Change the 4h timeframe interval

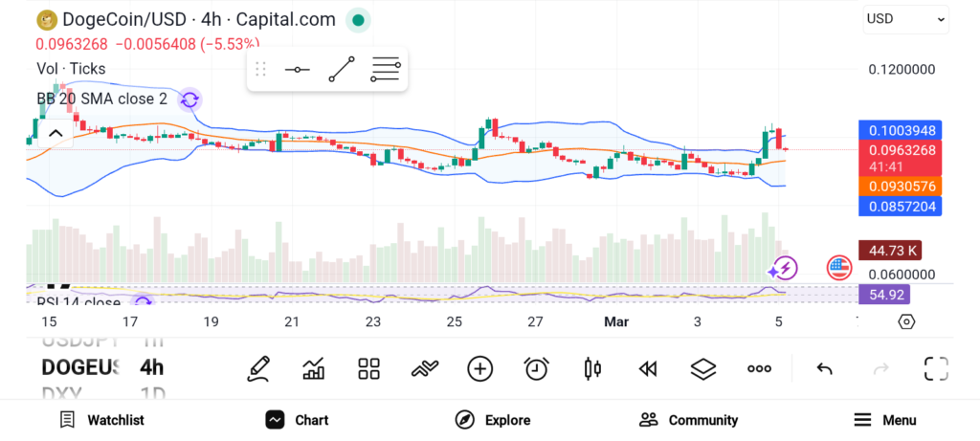[151, 367]
